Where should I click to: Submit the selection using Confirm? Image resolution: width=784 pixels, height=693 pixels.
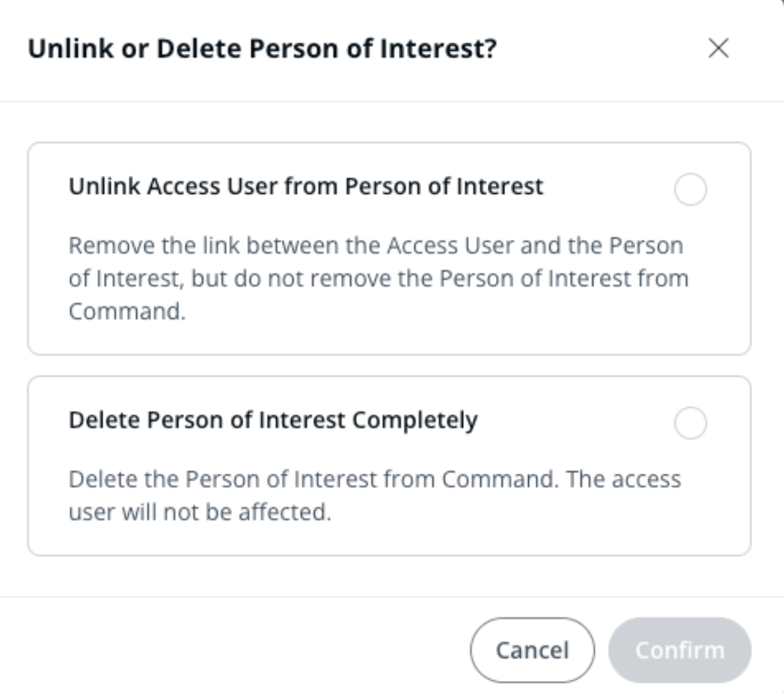click(679, 650)
